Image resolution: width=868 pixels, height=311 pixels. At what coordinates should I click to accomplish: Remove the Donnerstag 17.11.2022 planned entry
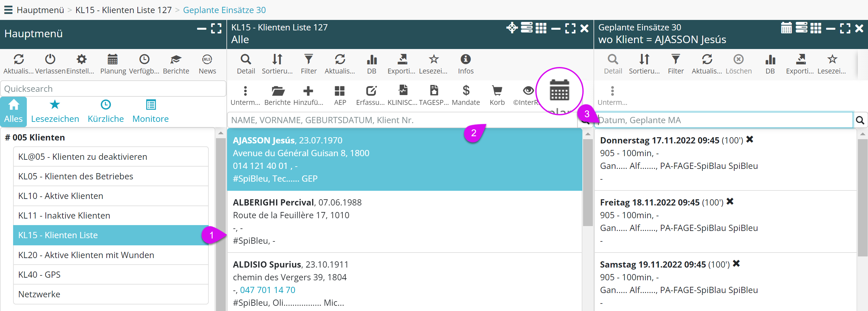click(750, 140)
